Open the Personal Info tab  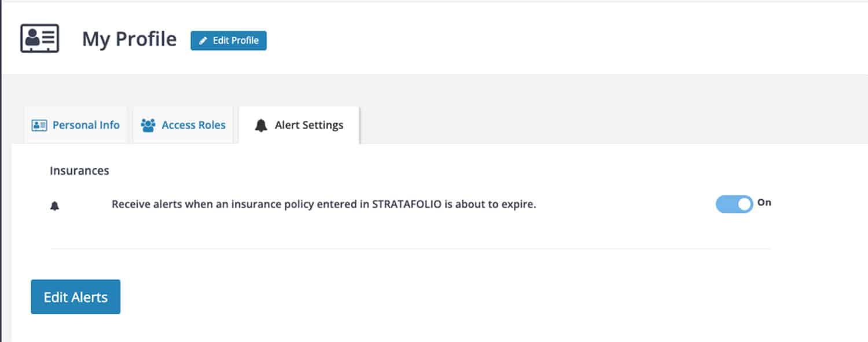(x=76, y=125)
